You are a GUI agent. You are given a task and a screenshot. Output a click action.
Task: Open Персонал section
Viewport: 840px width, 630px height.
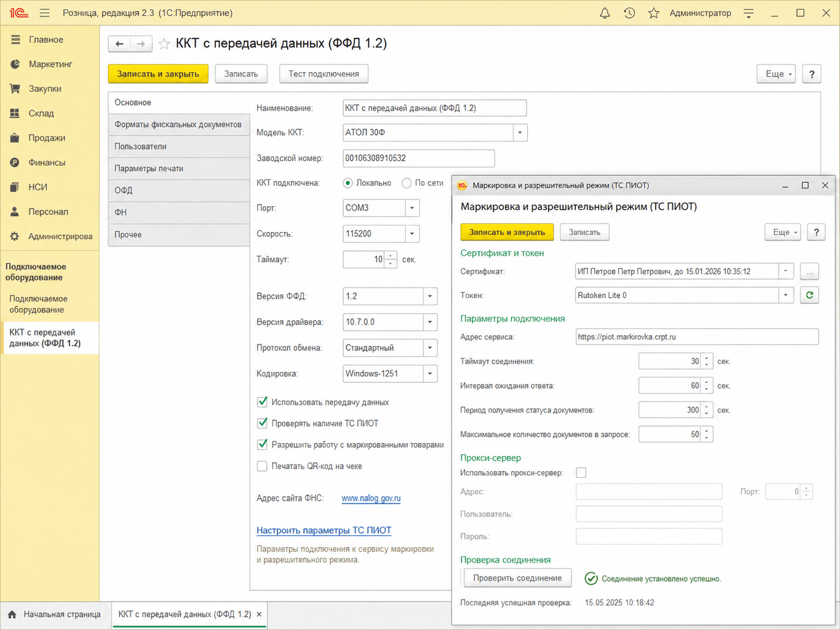49,212
